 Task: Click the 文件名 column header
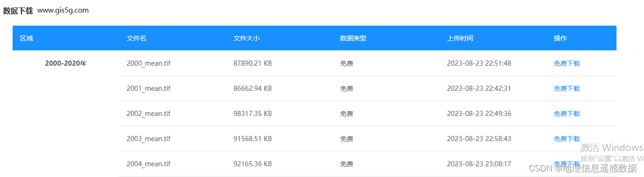137,38
